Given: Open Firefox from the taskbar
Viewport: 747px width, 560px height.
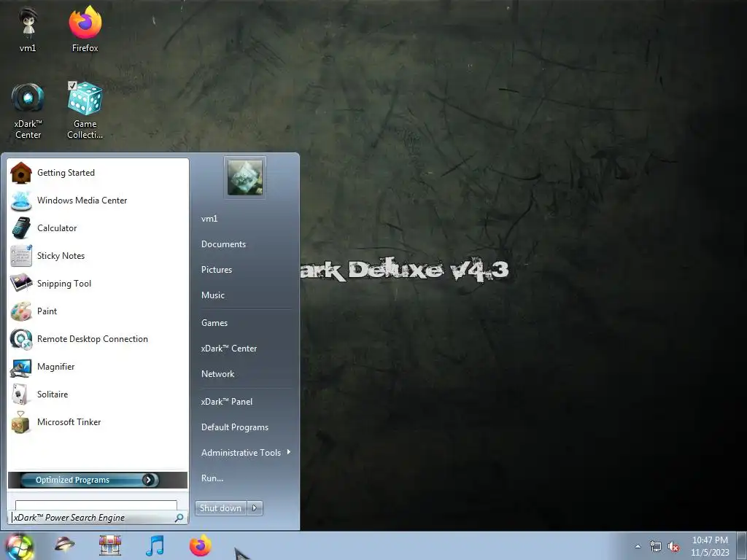Looking at the screenshot, I should [x=201, y=545].
